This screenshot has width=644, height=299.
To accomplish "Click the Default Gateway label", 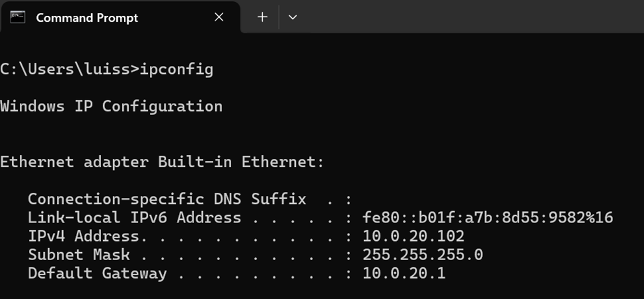I will [97, 273].
